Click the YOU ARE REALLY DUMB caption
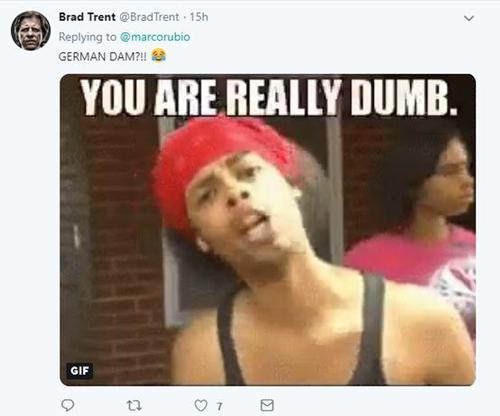The width and height of the screenshot is (500, 416). 269,98
